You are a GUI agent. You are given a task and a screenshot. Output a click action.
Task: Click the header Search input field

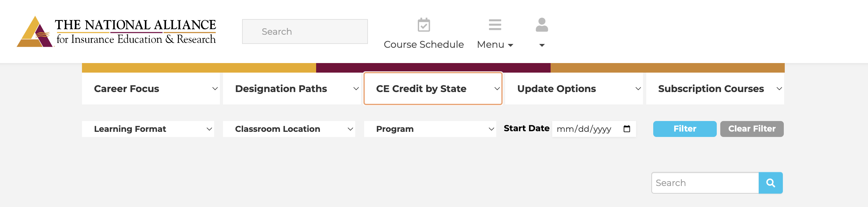tap(305, 32)
